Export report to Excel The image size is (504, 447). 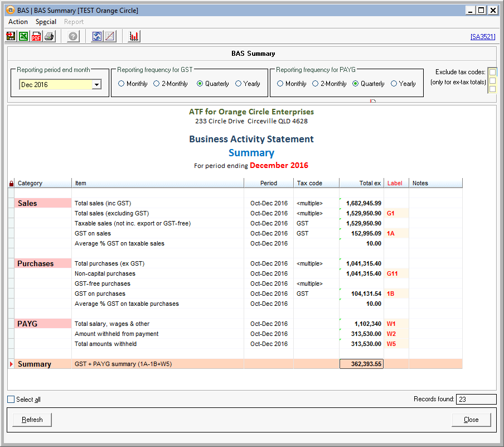[x=23, y=36]
